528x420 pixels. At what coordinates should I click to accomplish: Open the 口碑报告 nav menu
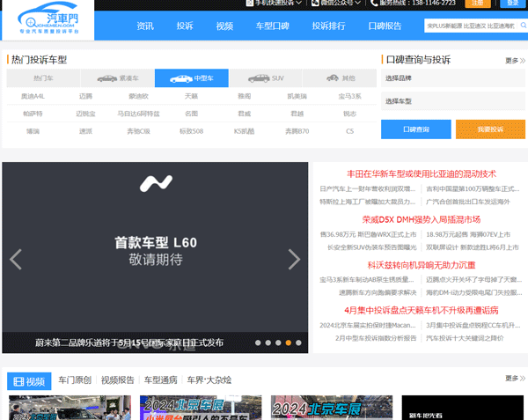coord(385,26)
